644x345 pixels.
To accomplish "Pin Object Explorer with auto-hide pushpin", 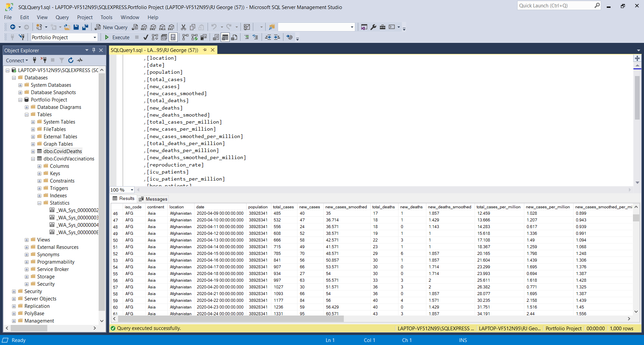I will (x=94, y=50).
